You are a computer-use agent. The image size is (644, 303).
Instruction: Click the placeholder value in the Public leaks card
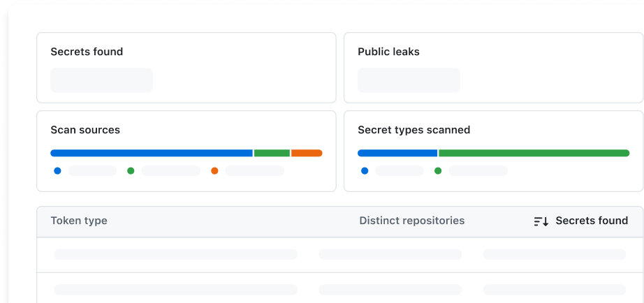[x=409, y=80]
